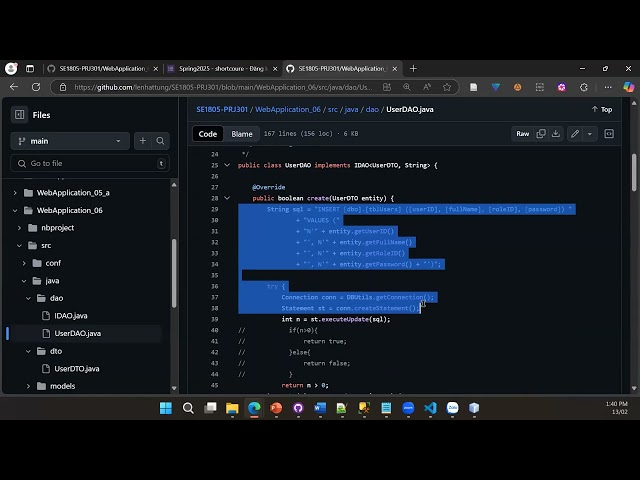Screen dimensions: 640x480
Task: Switch to Blame view
Action: pyautogui.click(x=242, y=133)
